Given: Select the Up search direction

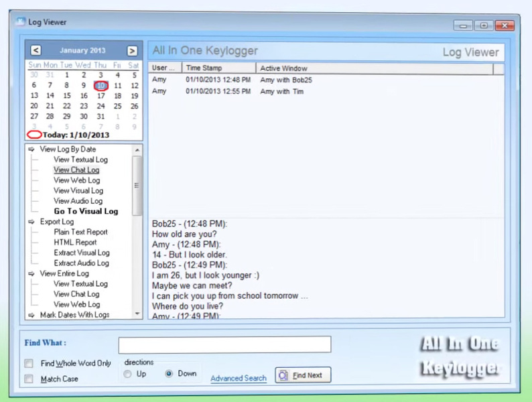Looking at the screenshot, I should pos(127,374).
